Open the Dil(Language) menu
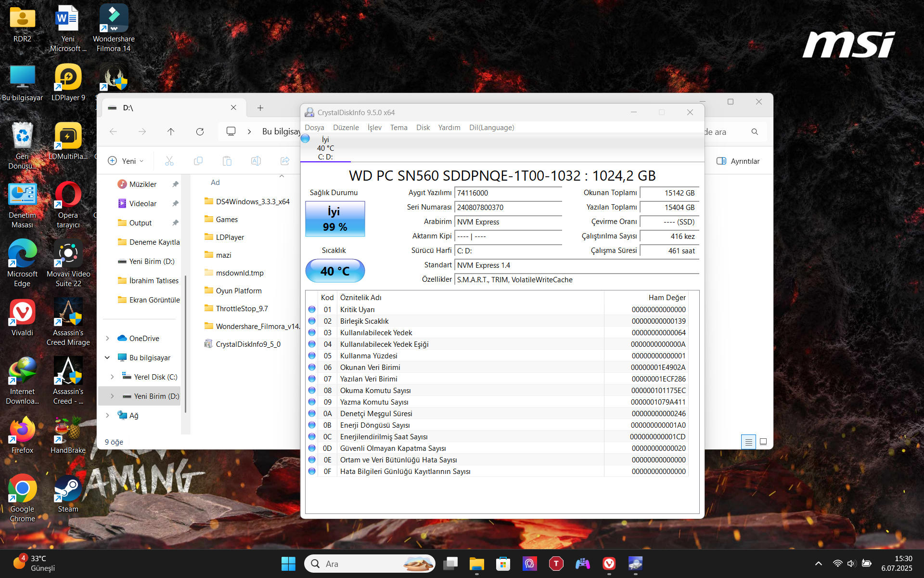The image size is (924, 578). click(491, 128)
